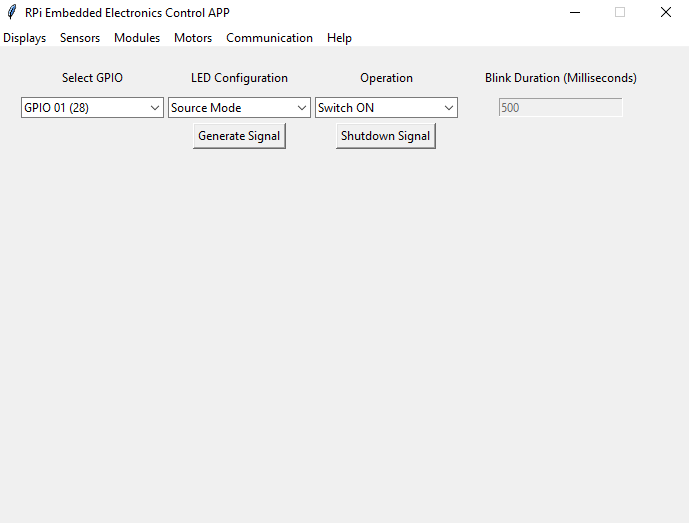Viewport: 689px width, 523px height.
Task: Open the Modules menu
Action: [137, 38]
